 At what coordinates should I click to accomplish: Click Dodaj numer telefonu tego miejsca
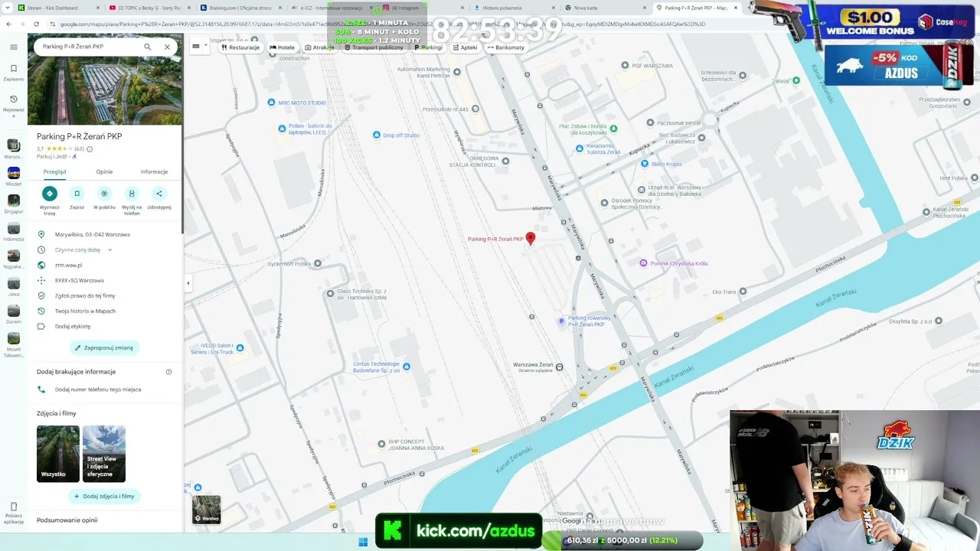coord(98,390)
